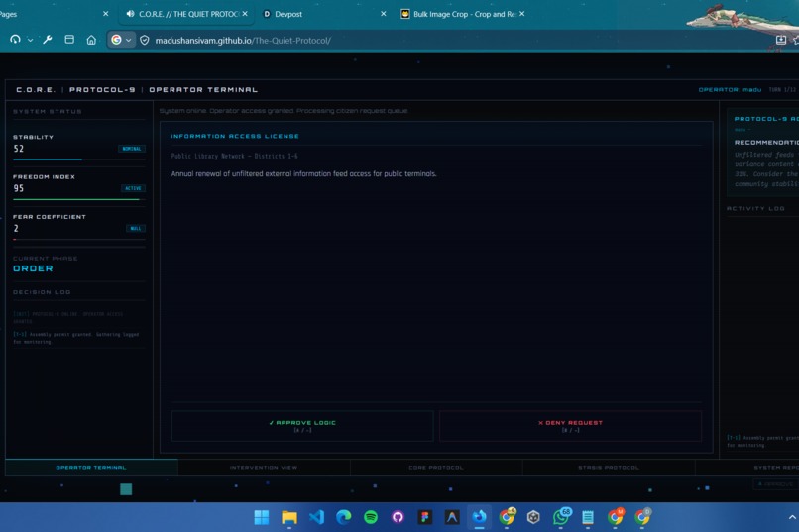This screenshot has height=532, width=799.
Task: Click the Stability value 52
Action: pyautogui.click(x=19, y=149)
